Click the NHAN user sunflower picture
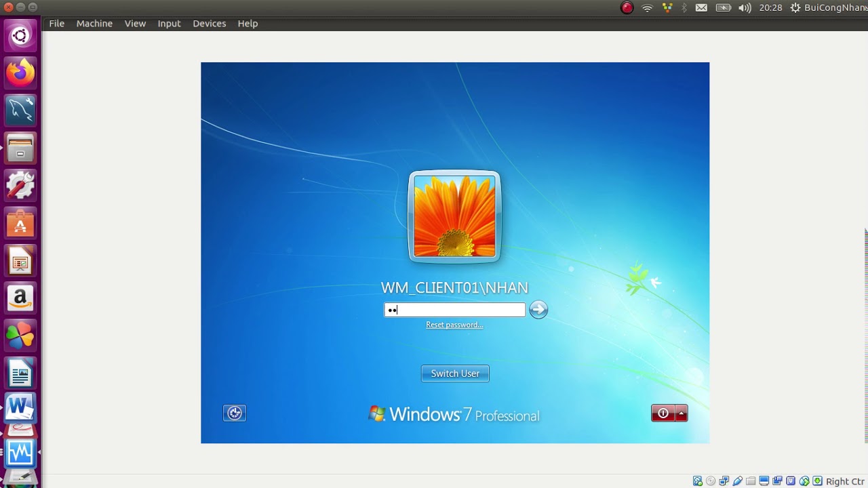 click(x=454, y=216)
